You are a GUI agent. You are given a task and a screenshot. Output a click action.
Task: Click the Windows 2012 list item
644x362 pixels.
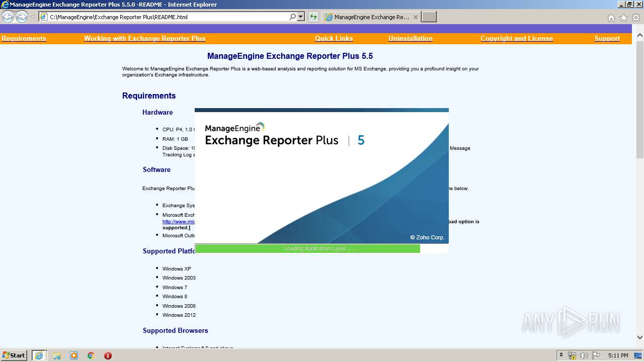tap(179, 315)
